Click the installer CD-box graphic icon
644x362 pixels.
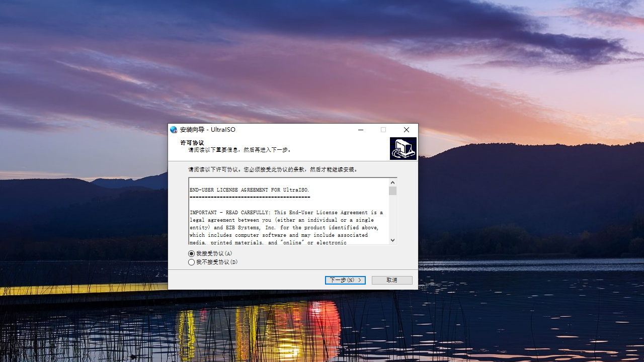pyautogui.click(x=403, y=148)
